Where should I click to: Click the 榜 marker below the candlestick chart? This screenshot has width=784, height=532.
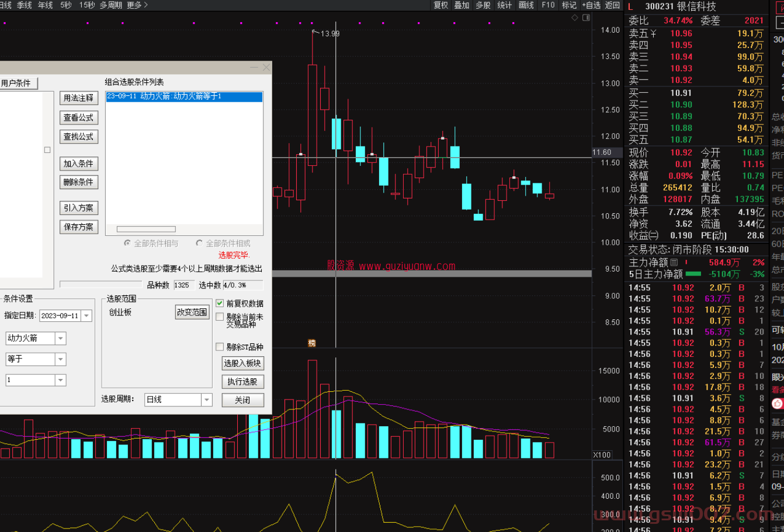pos(312,343)
